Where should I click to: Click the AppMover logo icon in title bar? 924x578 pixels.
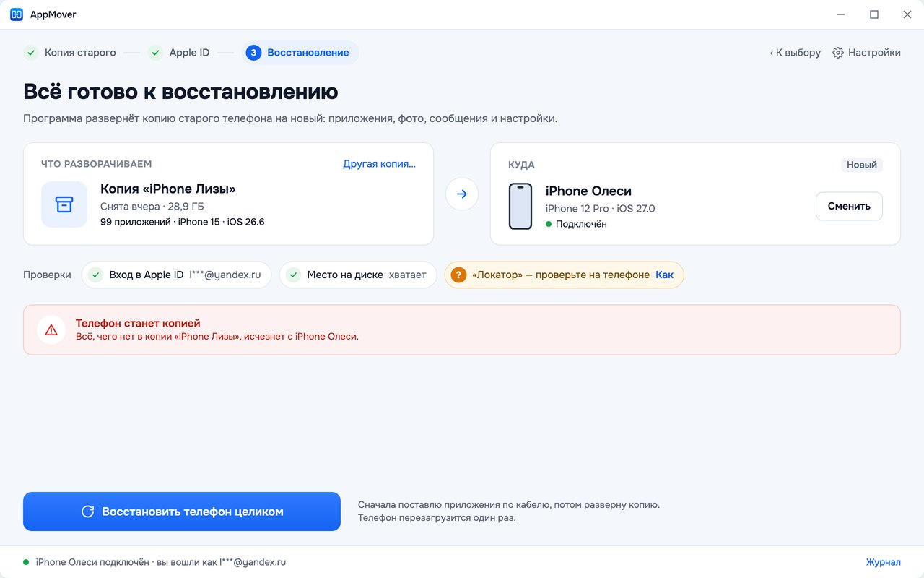tap(16, 14)
